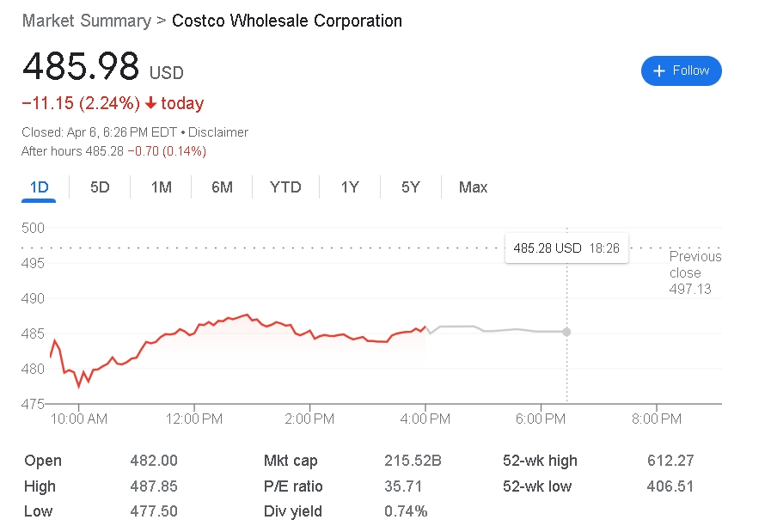Show the Max chart range

pos(473,187)
